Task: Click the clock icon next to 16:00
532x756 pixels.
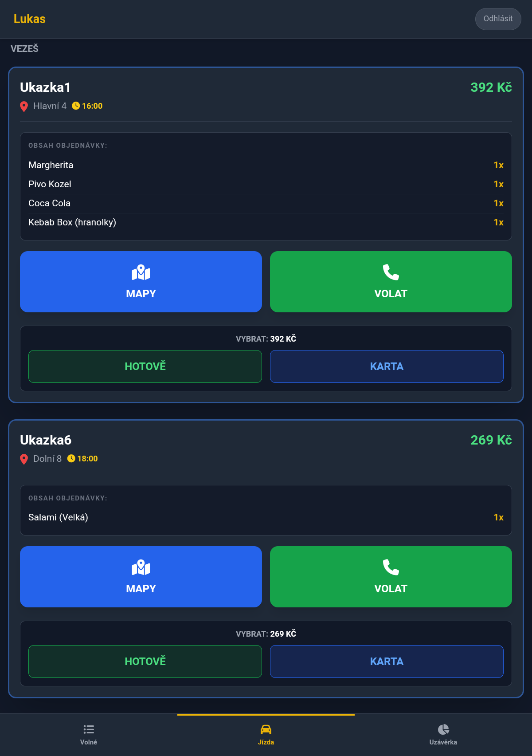Action: (76, 106)
